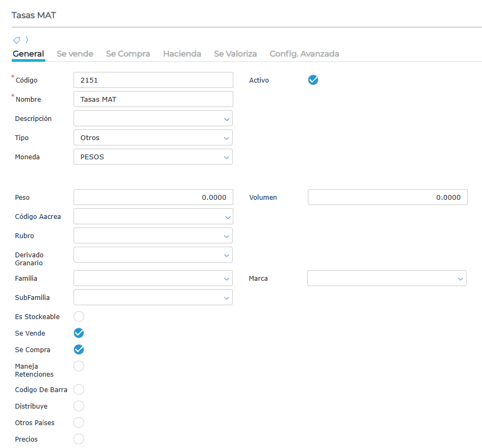Open the Marca dropdown
482x448 pixels.
point(387,278)
